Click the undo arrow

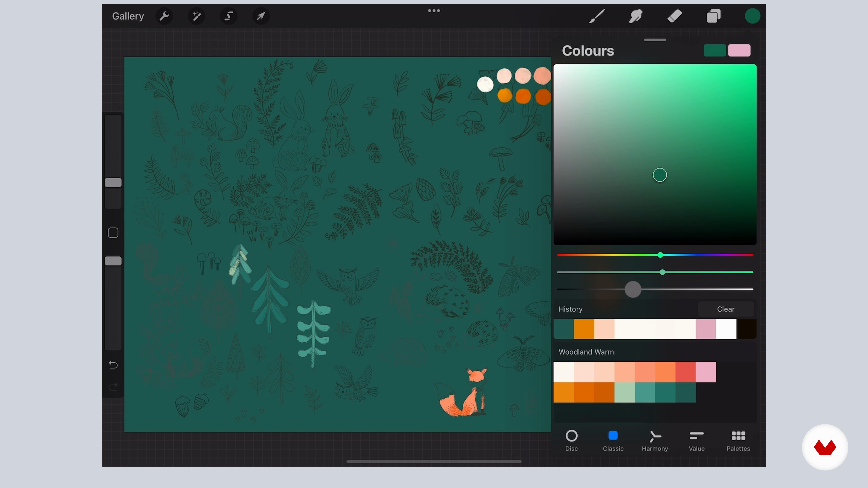pyautogui.click(x=113, y=365)
